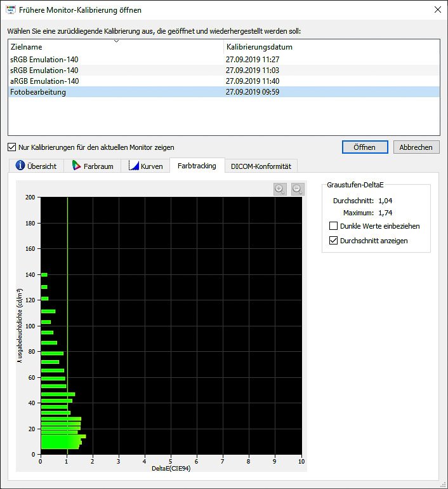Click the zoom out magnifier icon
448x489 pixels.
(298, 189)
